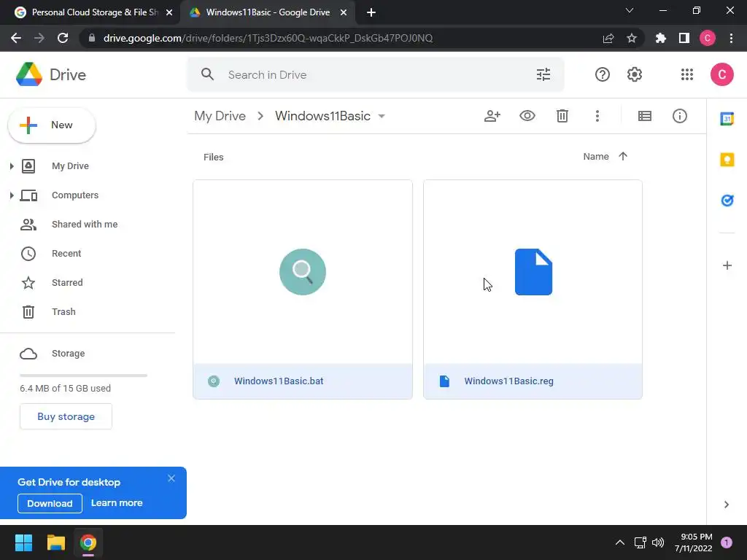Open Shared with me

click(85, 225)
